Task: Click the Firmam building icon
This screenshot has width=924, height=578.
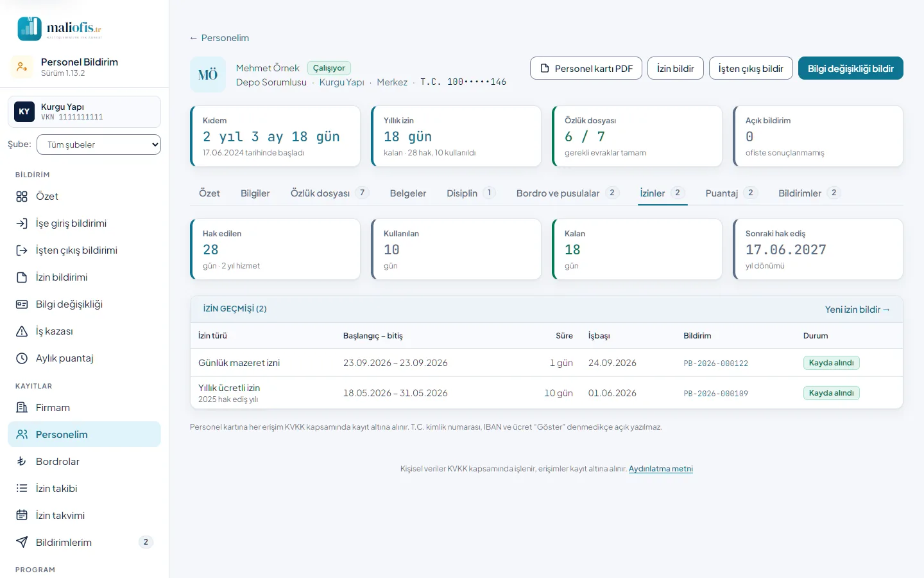Action: click(22, 408)
